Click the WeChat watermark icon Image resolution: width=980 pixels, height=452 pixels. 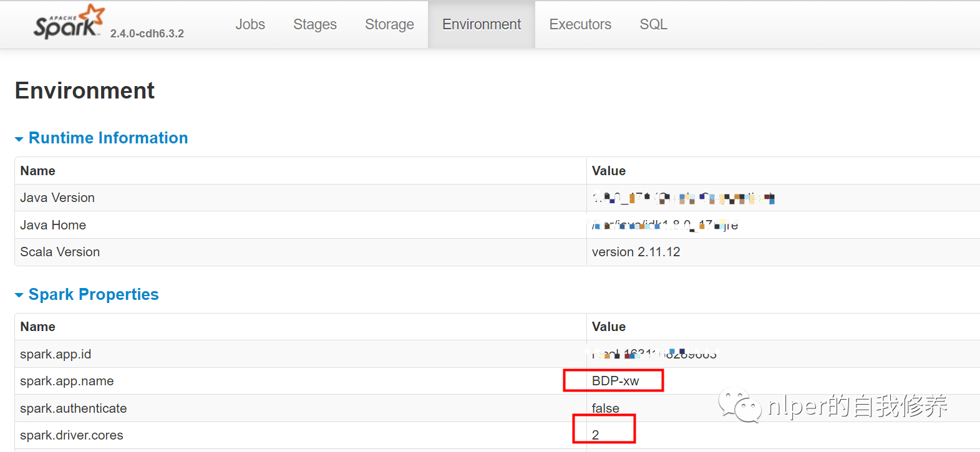[739, 405]
